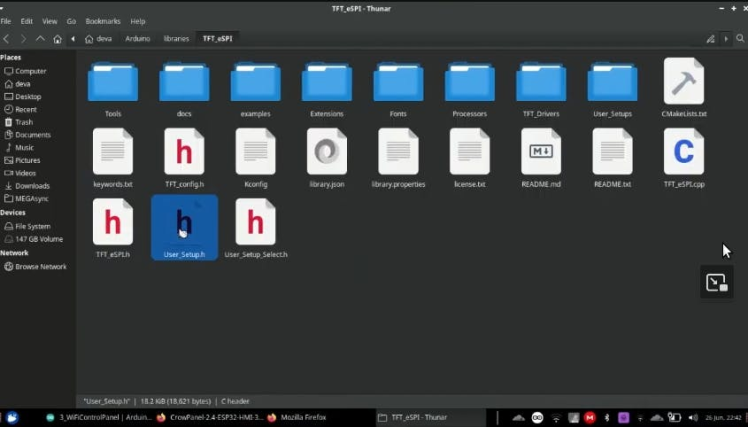Image resolution: width=748 pixels, height=427 pixels.
Task: Click the home button in toolbar
Action: tap(57, 39)
